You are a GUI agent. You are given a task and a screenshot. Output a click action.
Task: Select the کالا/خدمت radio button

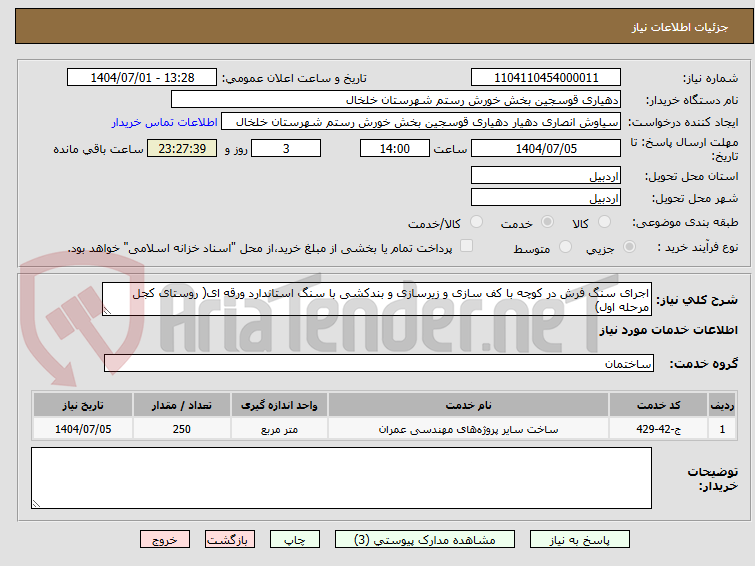coord(476,222)
